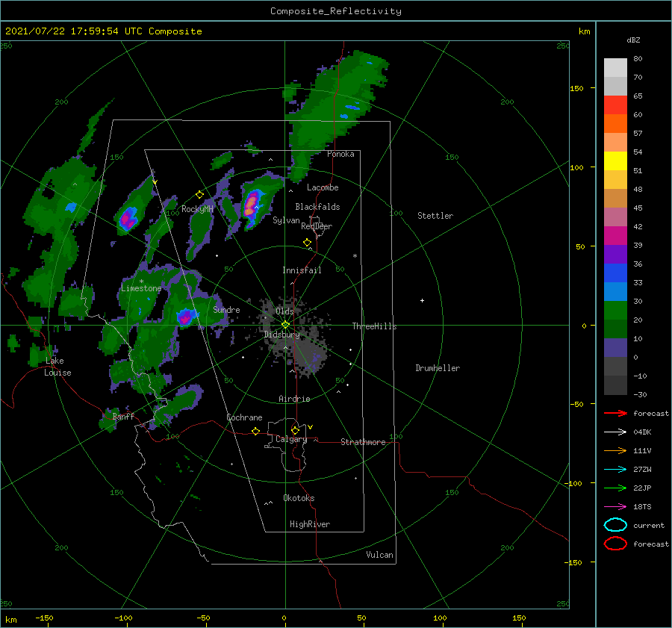The height and width of the screenshot is (628, 672).
Task: Select the yellow radar-center diamond near Olds
Action: [x=285, y=325]
